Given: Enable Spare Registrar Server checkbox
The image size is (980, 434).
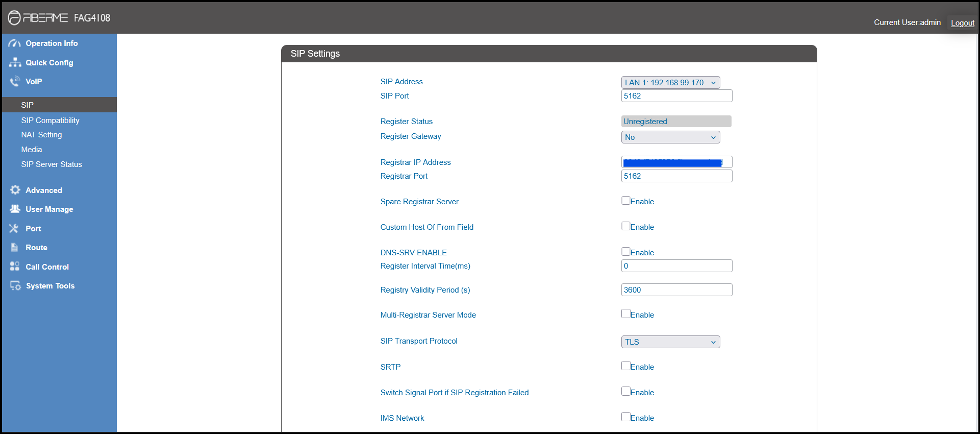Looking at the screenshot, I should [x=625, y=201].
